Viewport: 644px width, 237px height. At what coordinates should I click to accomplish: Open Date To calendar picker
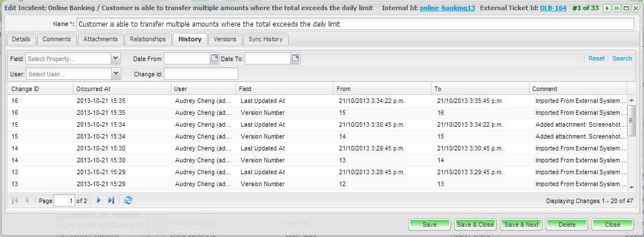(x=295, y=58)
